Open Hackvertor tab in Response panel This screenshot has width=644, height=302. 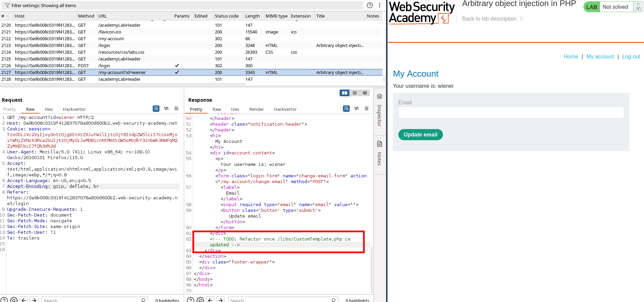[x=285, y=109]
